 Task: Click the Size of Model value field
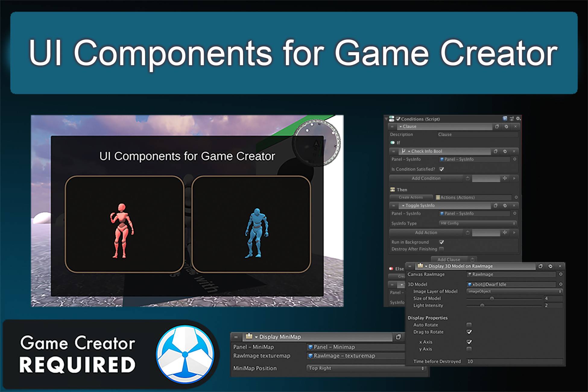553,299
